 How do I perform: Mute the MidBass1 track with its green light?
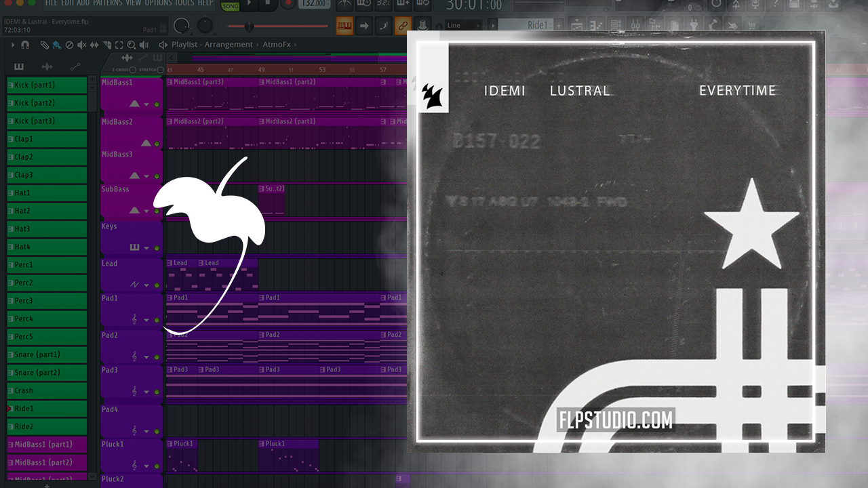(x=157, y=104)
